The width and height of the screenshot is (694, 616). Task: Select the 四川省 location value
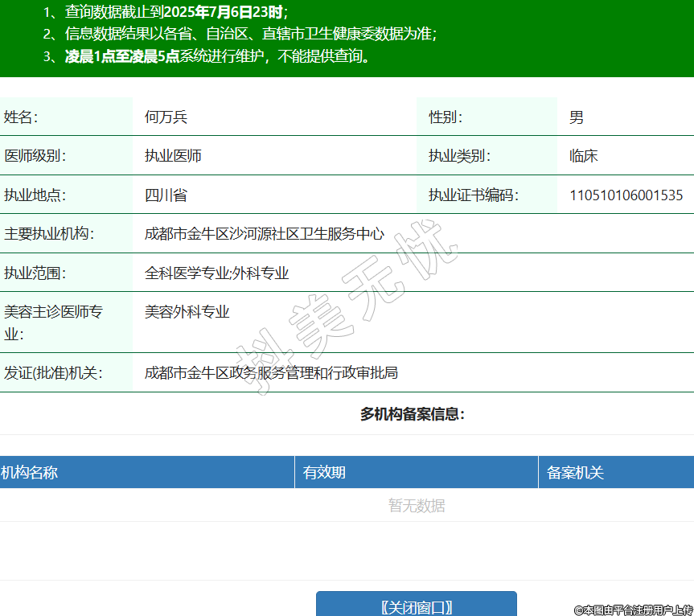(x=166, y=195)
